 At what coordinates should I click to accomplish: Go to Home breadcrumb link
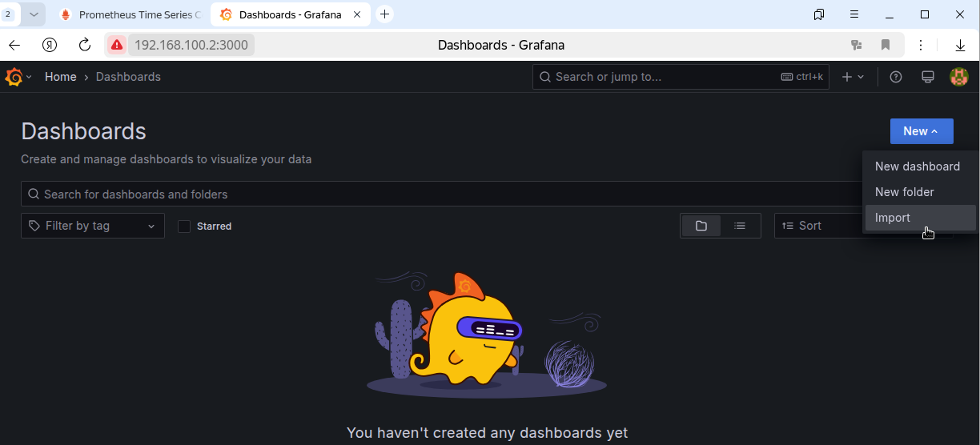coord(61,77)
